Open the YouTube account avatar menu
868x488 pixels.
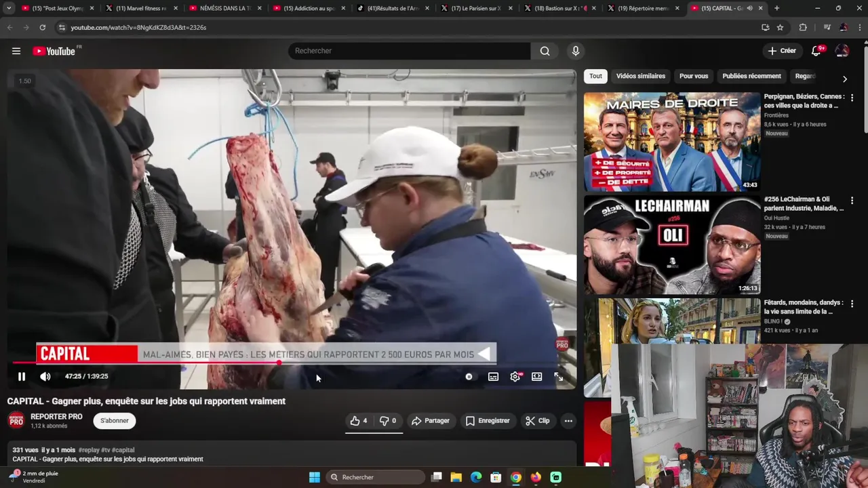pyautogui.click(x=842, y=51)
